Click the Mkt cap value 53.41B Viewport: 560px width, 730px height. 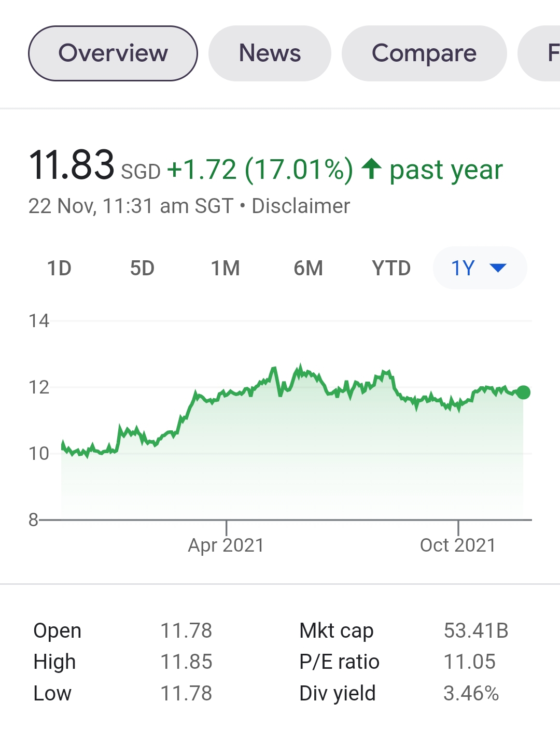(x=476, y=630)
